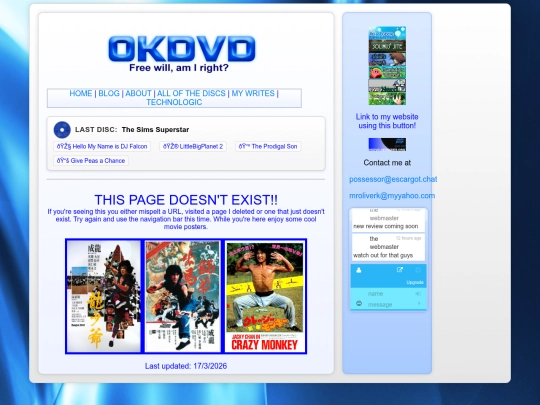Click the 'THIS PAGE DOESN'T EXIST!!' heading
Viewport: 540px width, 405px height.
pyautogui.click(x=186, y=200)
